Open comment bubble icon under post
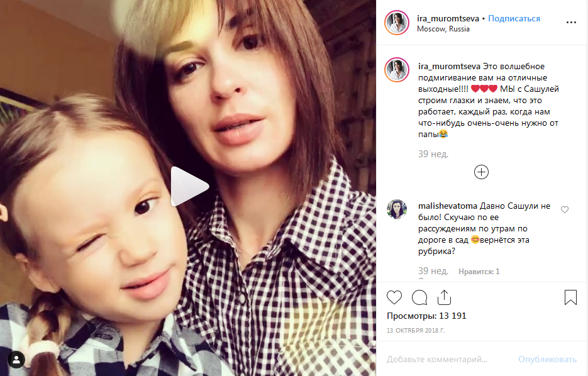588x376 pixels. click(419, 297)
